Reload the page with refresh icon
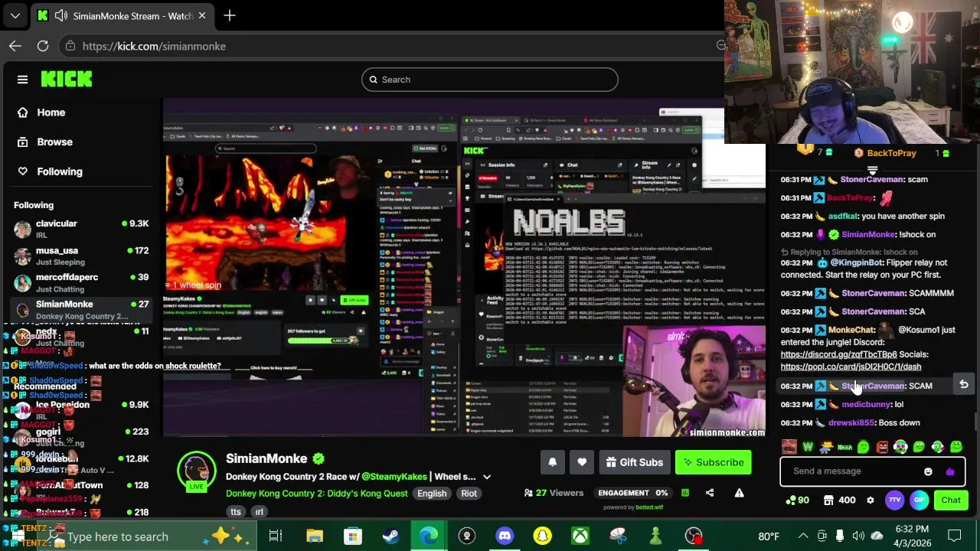The image size is (980, 551). (43, 46)
